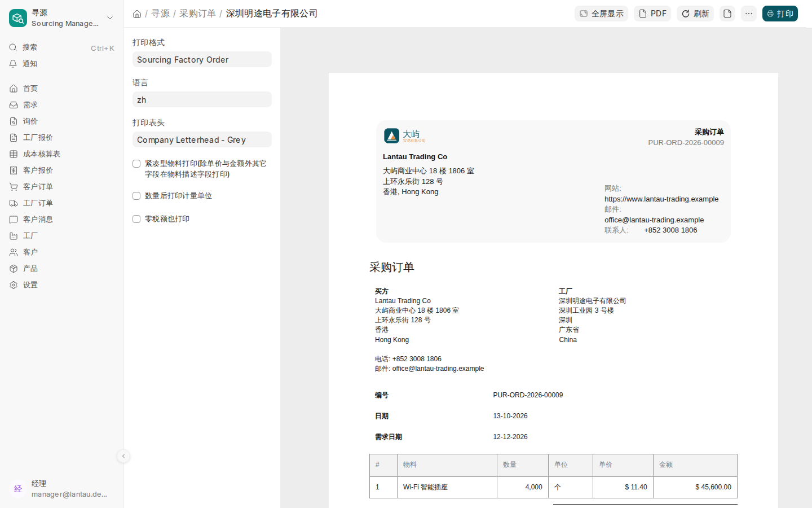
Task: Open the 工厂 factory icon
Action: pyautogui.click(x=14, y=236)
